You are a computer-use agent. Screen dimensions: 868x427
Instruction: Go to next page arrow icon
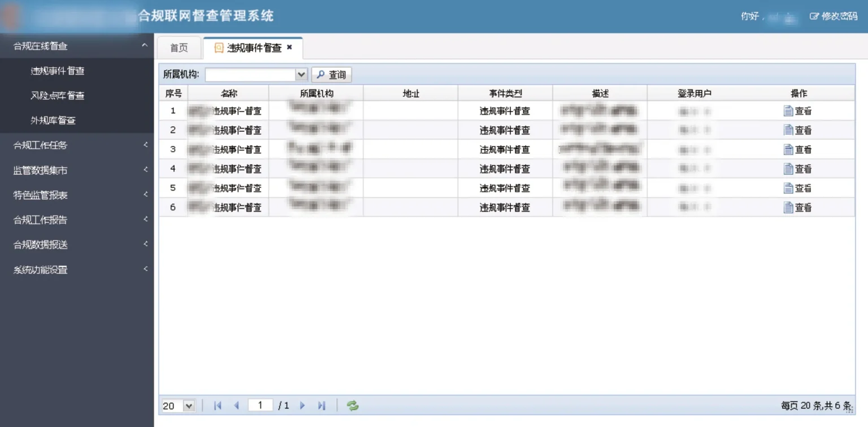tap(302, 406)
